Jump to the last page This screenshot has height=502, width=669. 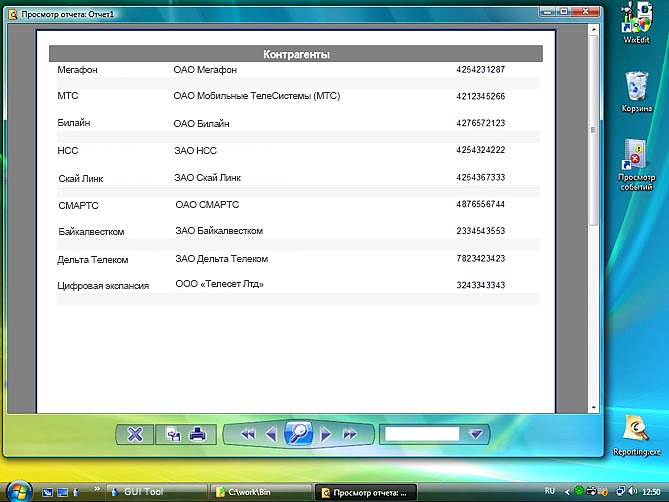[349, 435]
